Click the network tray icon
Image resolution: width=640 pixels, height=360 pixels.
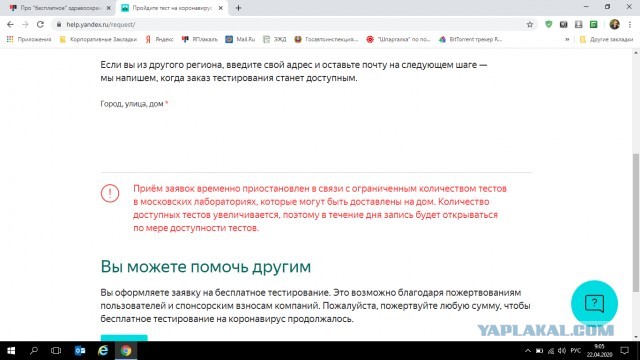coord(551,351)
